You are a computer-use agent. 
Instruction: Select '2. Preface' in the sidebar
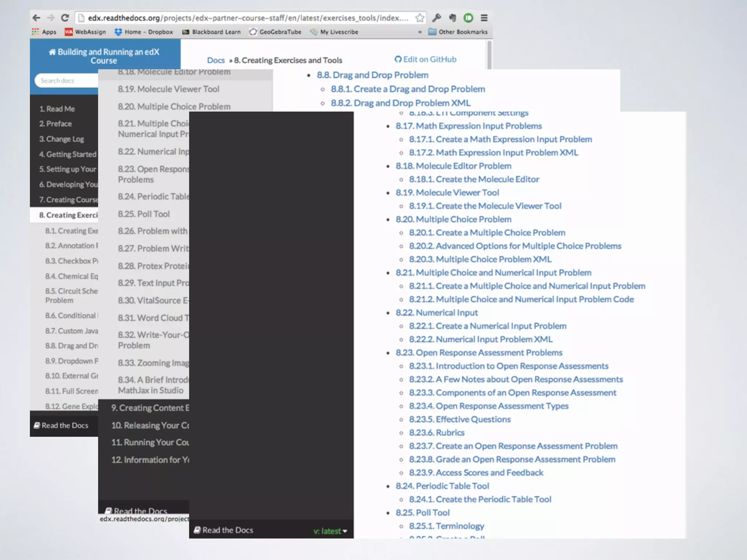point(55,124)
